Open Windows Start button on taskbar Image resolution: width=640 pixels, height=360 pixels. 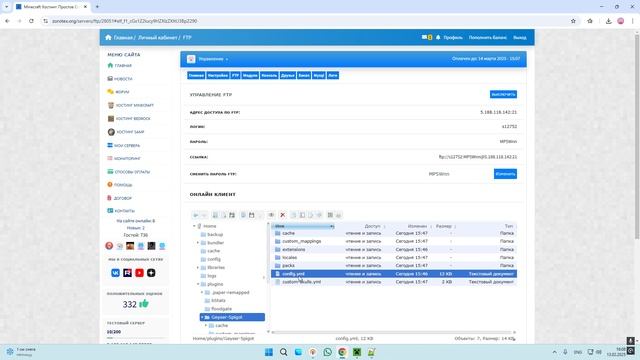(x=269, y=352)
